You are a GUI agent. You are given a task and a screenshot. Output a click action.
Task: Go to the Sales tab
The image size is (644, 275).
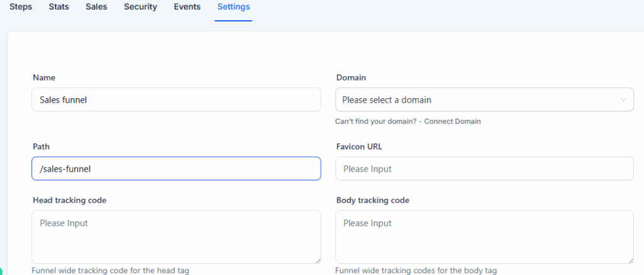(96, 7)
